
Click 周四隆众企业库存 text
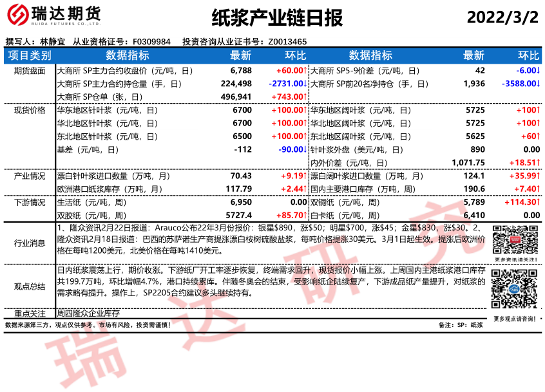(x=88, y=313)
